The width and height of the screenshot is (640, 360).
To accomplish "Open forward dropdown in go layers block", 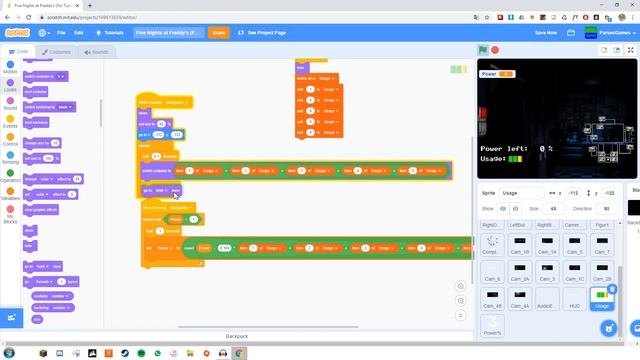I will [44, 282].
